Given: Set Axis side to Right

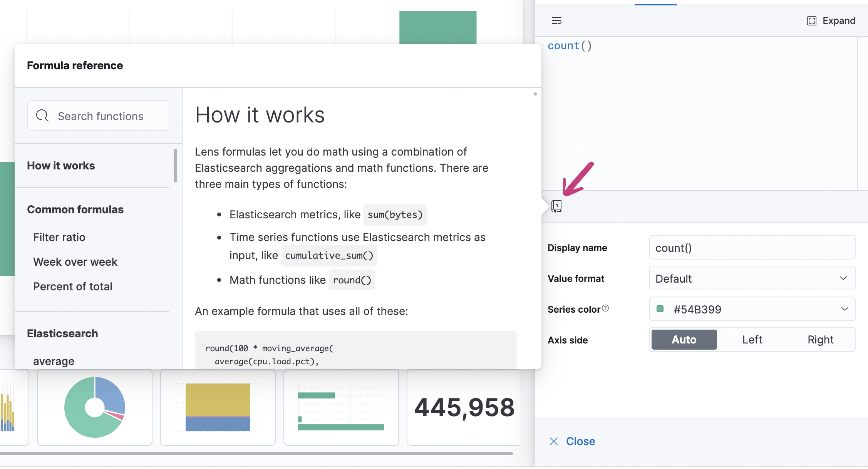Looking at the screenshot, I should 820,340.
